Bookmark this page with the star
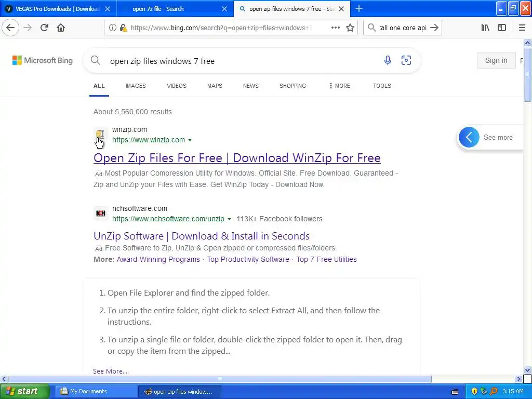 tap(350, 28)
